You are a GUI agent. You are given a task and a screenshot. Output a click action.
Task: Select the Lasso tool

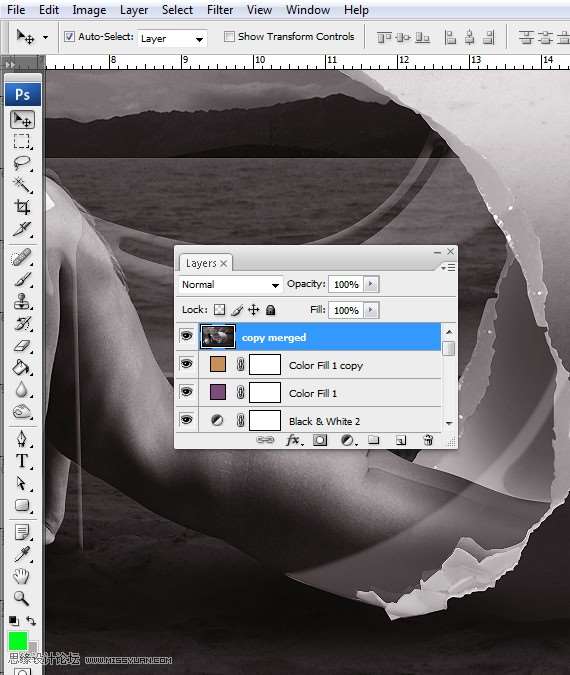coord(22,163)
